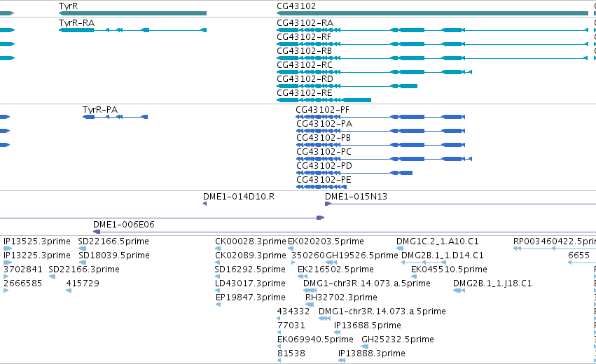
Task: Select transcript CG43102-RF label
Action: 304,37
